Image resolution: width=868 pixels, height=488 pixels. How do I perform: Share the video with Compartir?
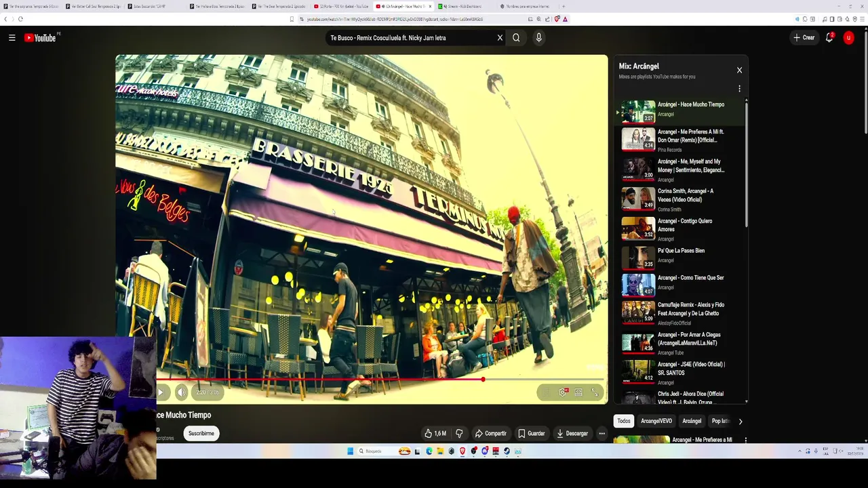pyautogui.click(x=491, y=433)
